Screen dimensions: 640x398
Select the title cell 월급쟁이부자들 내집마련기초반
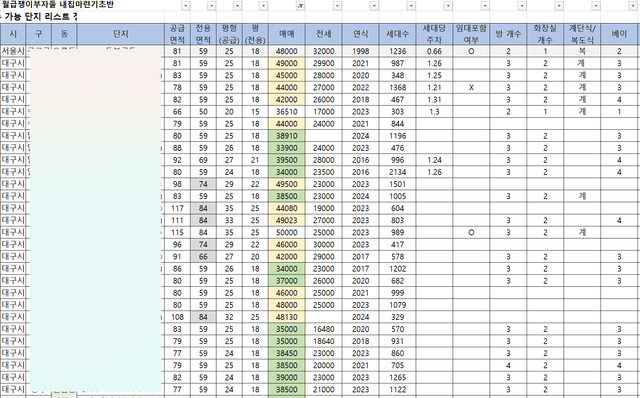(58, 5)
